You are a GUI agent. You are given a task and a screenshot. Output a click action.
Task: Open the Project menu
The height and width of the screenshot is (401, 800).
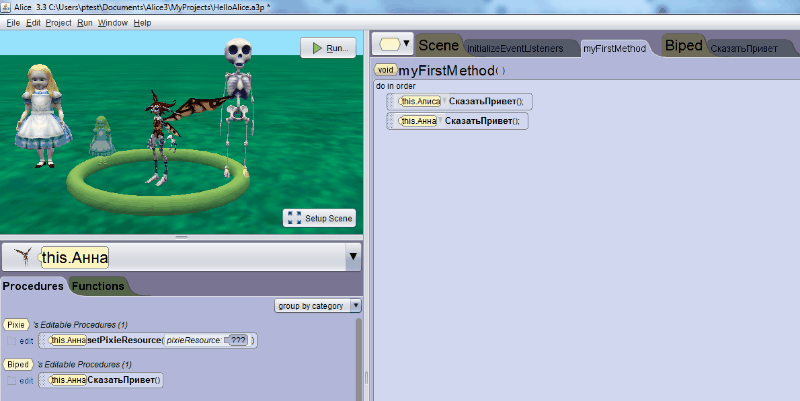(x=58, y=23)
